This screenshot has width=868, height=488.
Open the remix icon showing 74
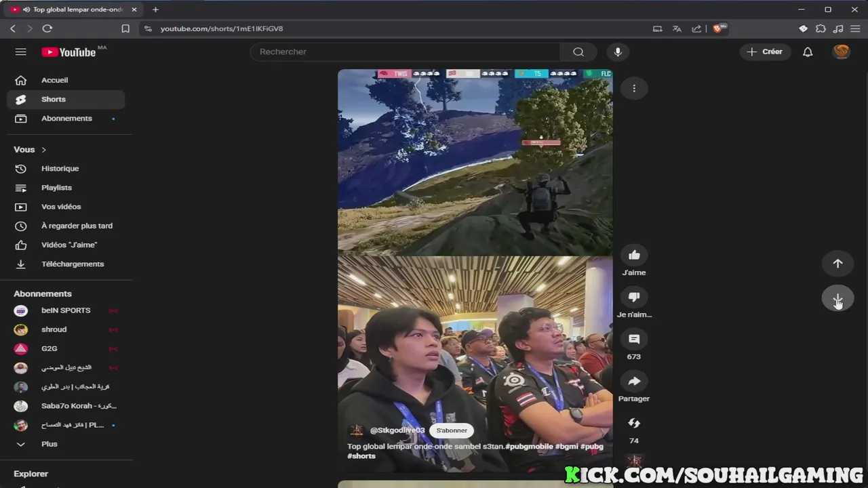(x=634, y=424)
